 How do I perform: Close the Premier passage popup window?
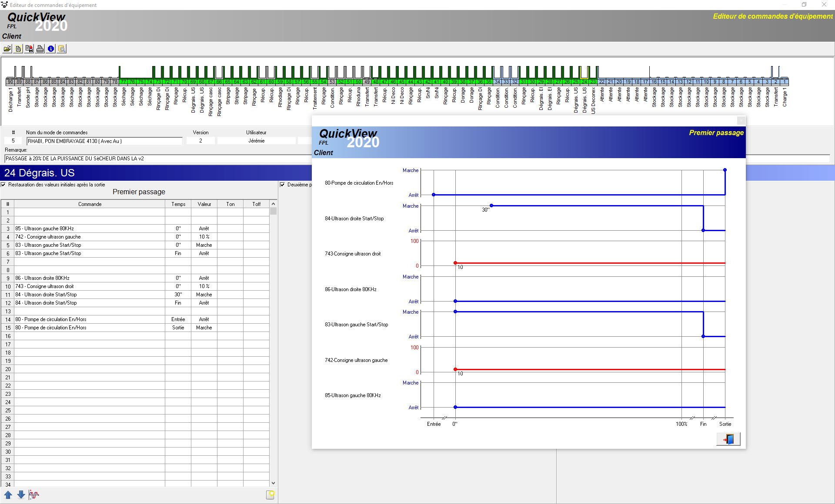(x=741, y=120)
